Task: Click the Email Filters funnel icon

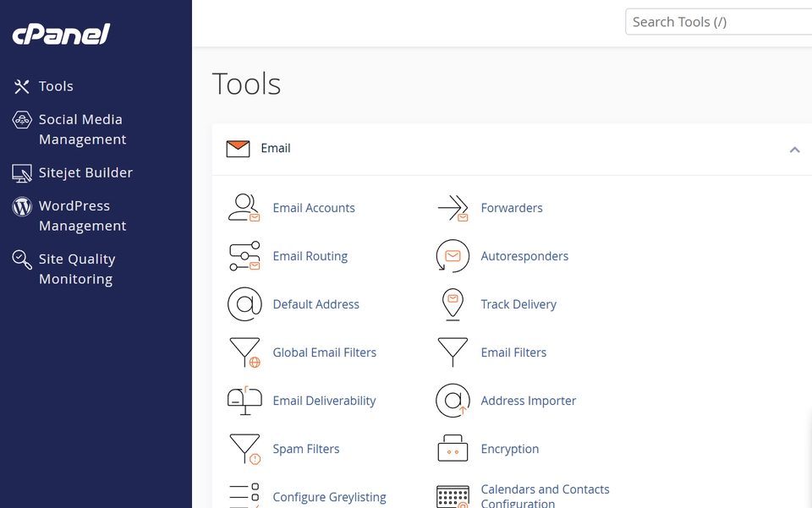Action: click(x=453, y=352)
